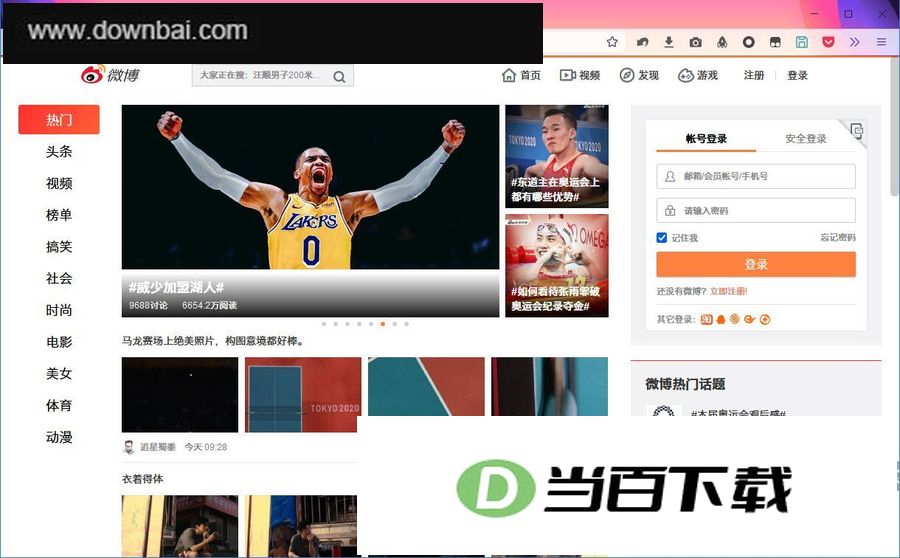
Task: Open #如何看待张雨霏 奥运纪录夺金# card
Action: click(557, 266)
